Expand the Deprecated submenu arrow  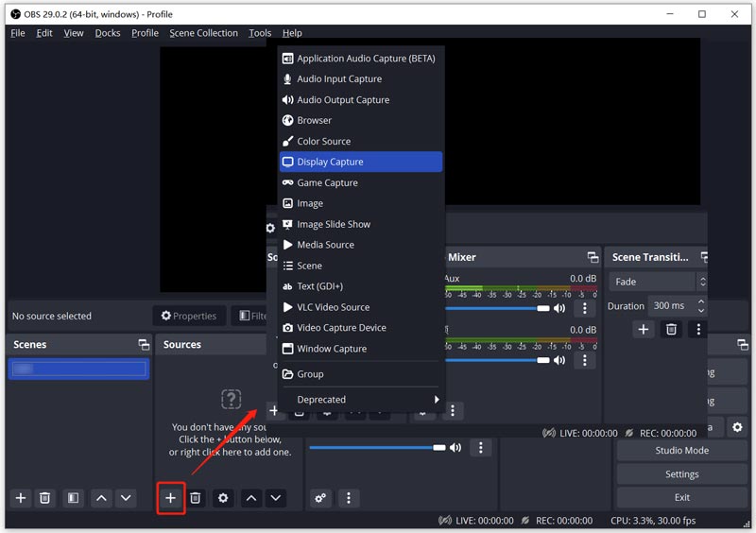coord(437,400)
